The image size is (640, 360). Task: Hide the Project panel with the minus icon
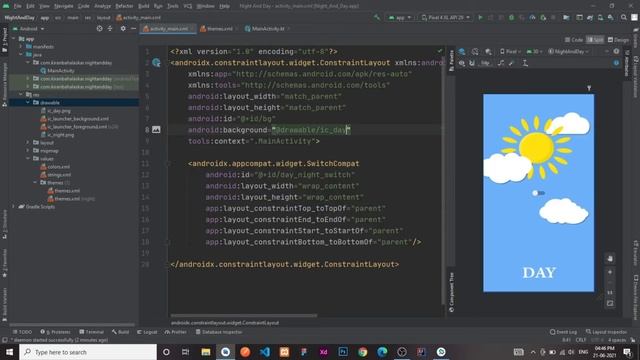tap(133, 29)
